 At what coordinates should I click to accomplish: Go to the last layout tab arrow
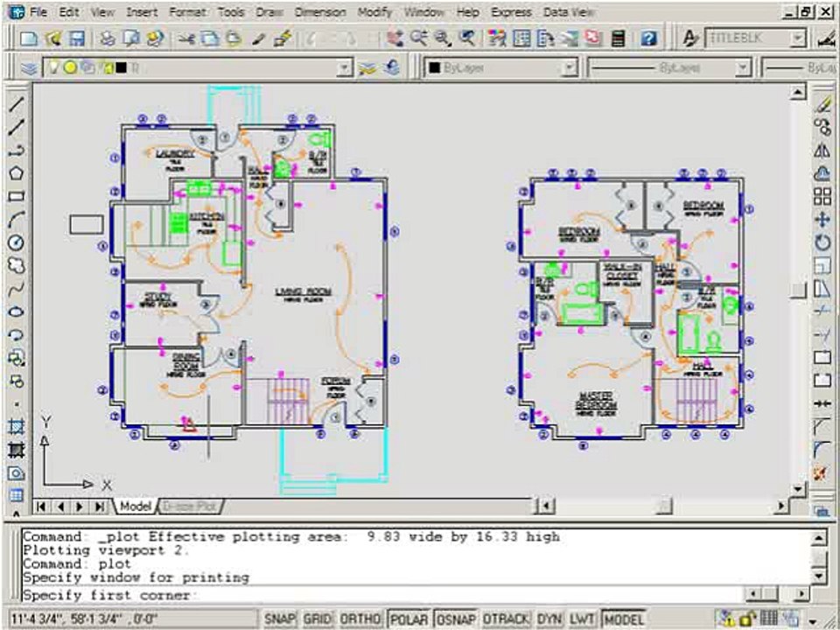tap(100, 507)
